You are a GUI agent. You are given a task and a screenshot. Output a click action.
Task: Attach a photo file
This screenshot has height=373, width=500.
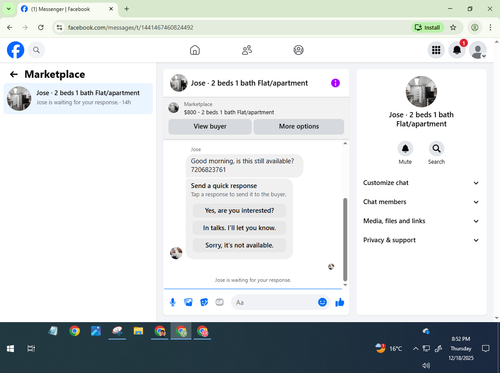click(188, 302)
